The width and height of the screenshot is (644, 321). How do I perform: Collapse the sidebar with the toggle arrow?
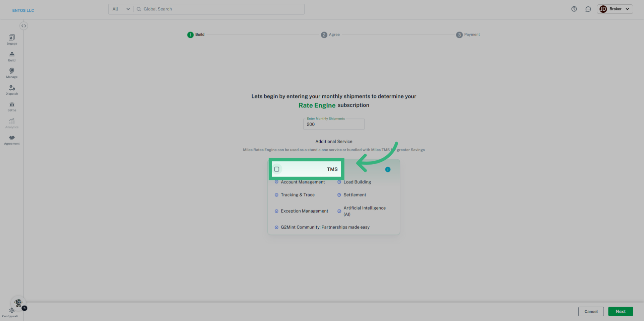tap(23, 26)
